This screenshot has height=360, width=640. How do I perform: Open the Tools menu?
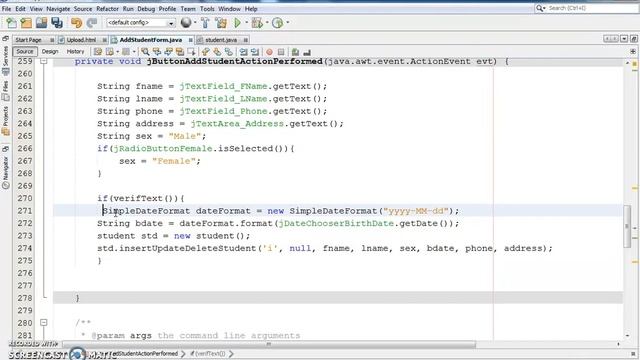[207, 9]
